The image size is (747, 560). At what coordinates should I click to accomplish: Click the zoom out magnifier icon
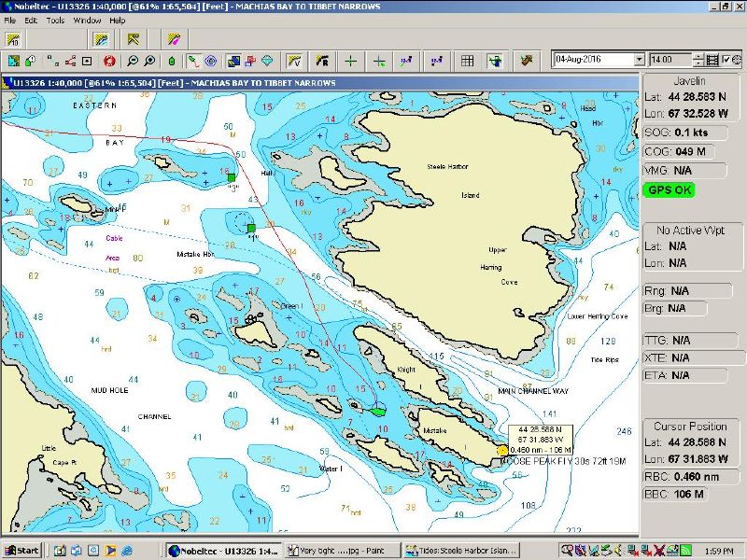(133, 61)
